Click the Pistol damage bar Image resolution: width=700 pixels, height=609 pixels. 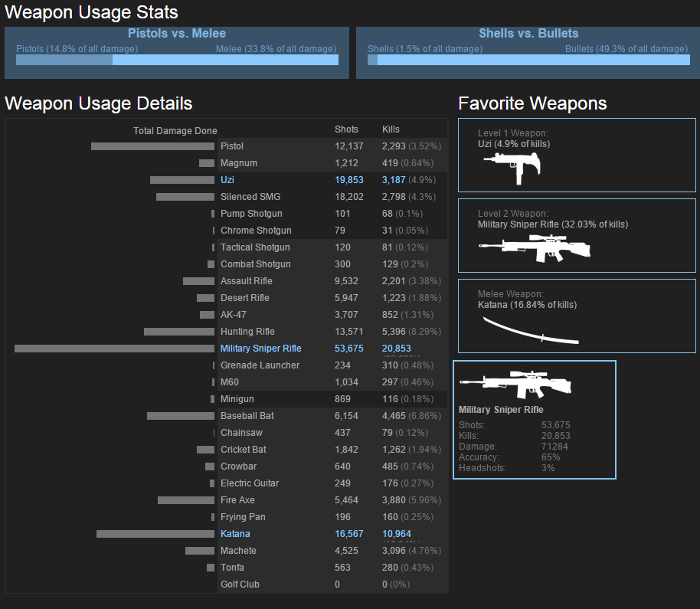152,146
